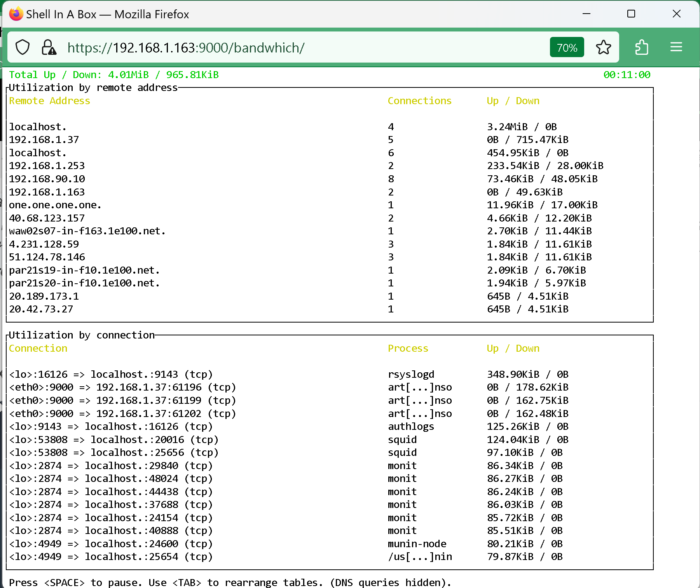
Task: Reset the 70% zoom level badge
Action: [566, 47]
